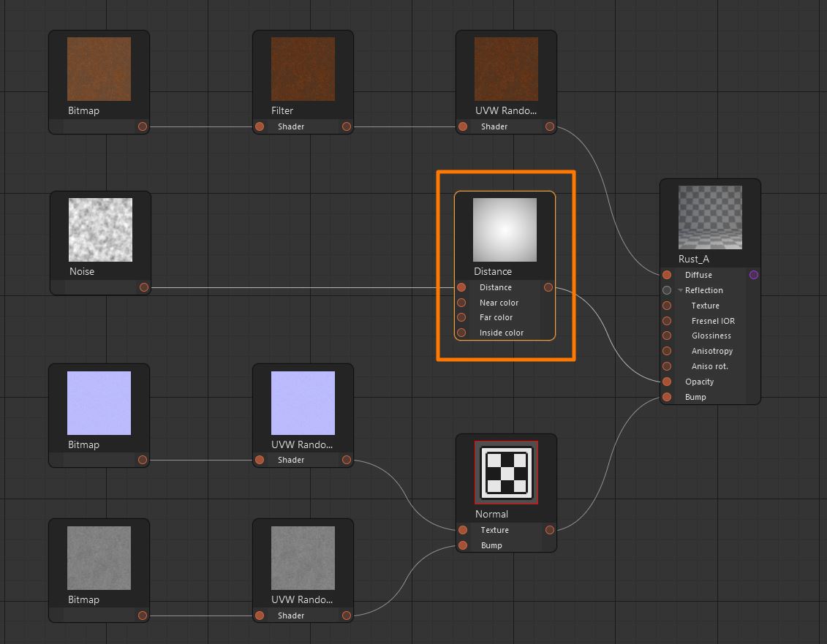Click the Normal node's Bump input port
The width and height of the screenshot is (827, 644).
(463, 545)
